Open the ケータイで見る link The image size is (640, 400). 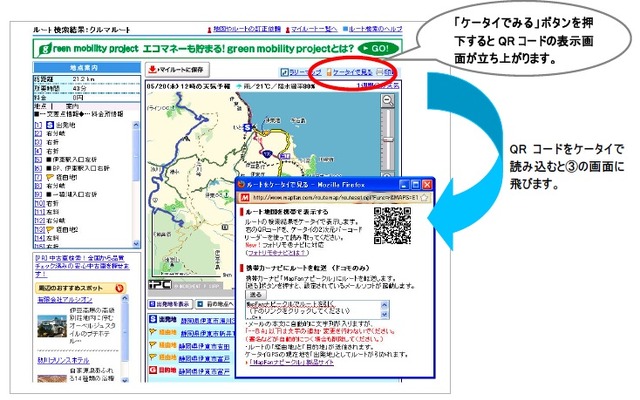pos(352,72)
